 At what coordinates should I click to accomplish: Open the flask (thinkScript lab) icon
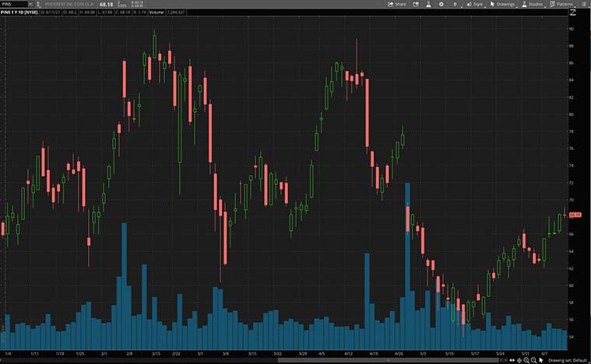(427, 4)
